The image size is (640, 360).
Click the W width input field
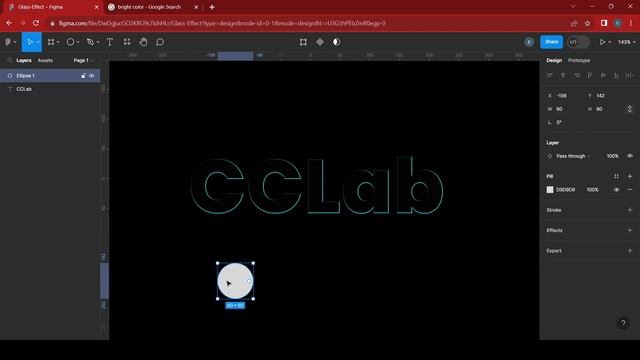564,109
